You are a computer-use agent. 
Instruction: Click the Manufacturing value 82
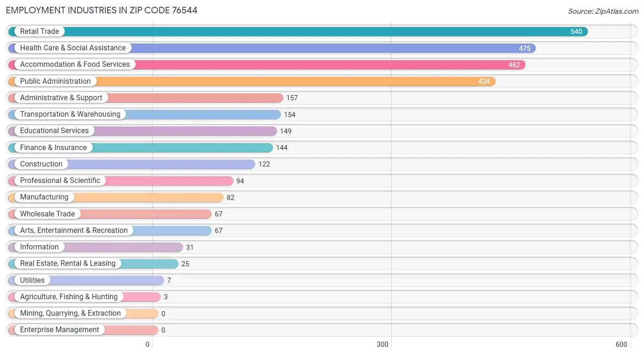click(230, 198)
